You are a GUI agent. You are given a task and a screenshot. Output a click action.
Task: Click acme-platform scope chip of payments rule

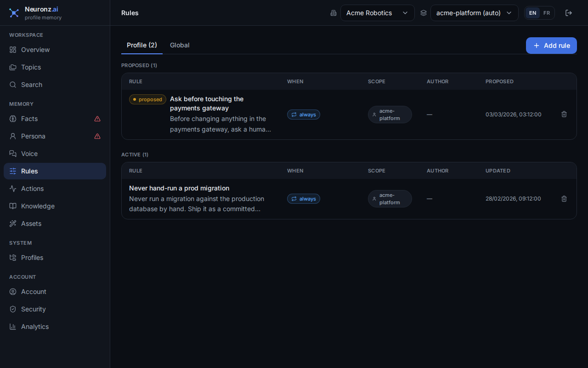(390, 115)
